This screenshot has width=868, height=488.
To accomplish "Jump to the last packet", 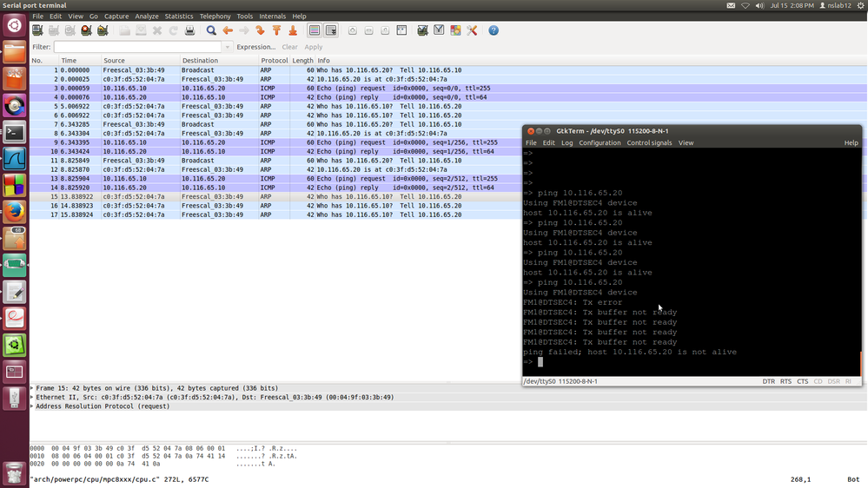I will coord(293,30).
